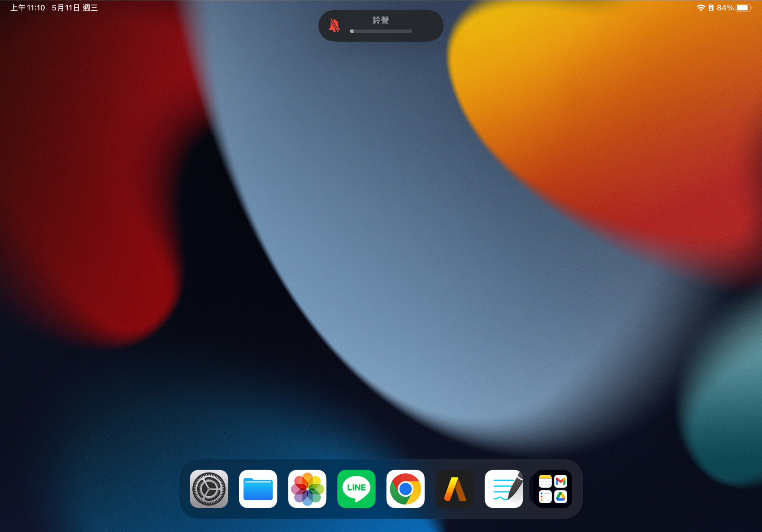Tap the Wi-Fi status icon
The height and width of the screenshot is (532, 762).
point(701,8)
